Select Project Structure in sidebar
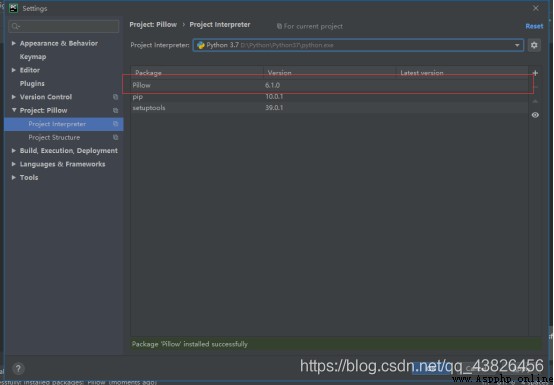The image size is (554, 385). coord(54,137)
